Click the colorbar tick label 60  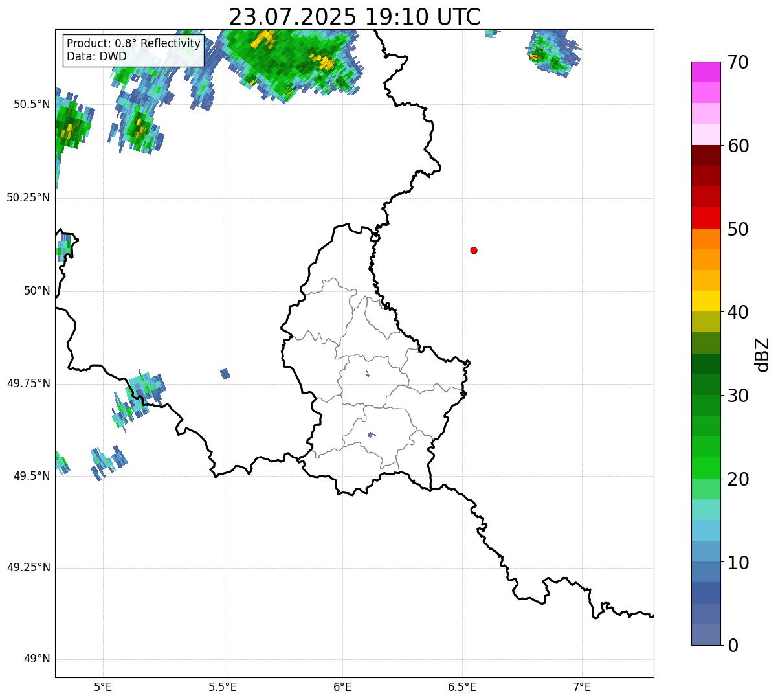[738, 146]
